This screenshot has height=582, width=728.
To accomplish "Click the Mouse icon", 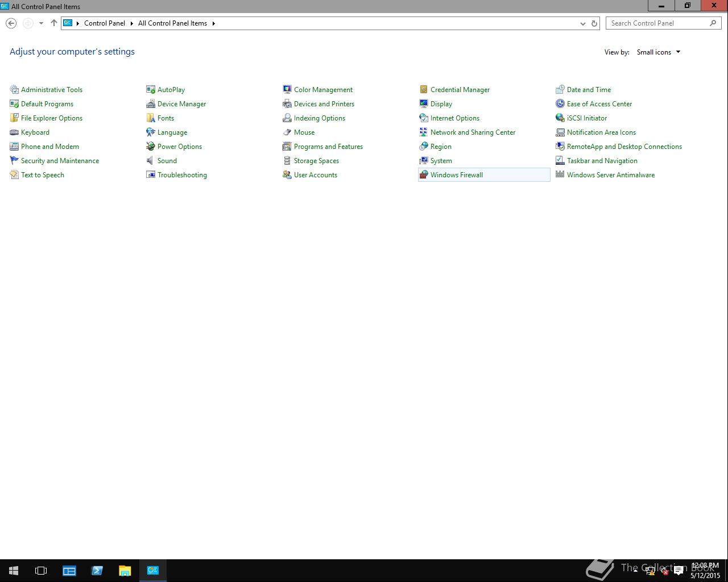I will point(287,132).
